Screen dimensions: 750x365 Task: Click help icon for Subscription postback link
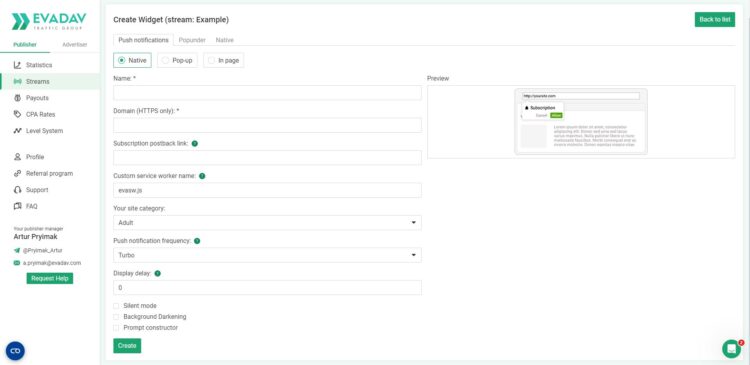pyautogui.click(x=195, y=144)
